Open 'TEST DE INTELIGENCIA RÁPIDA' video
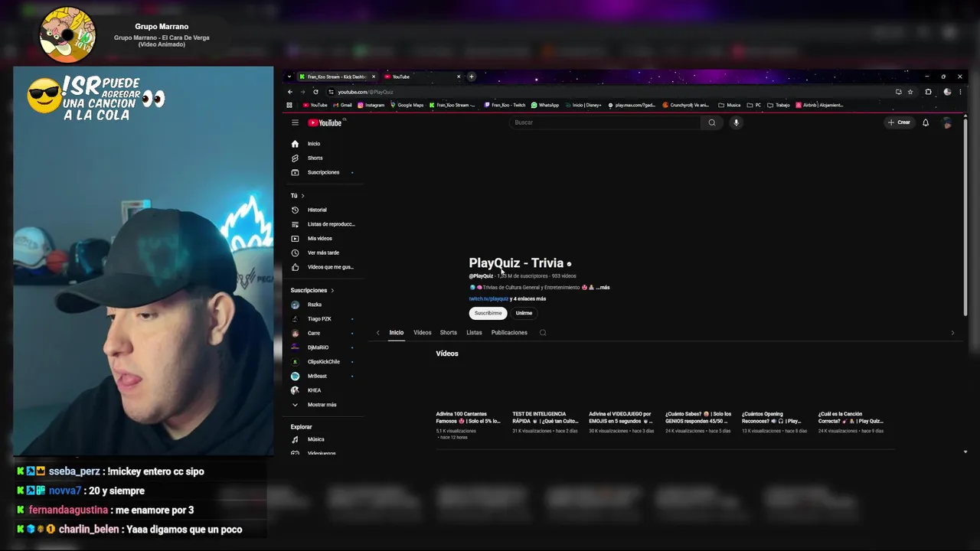Screen dimensions: 980x551 point(545,418)
